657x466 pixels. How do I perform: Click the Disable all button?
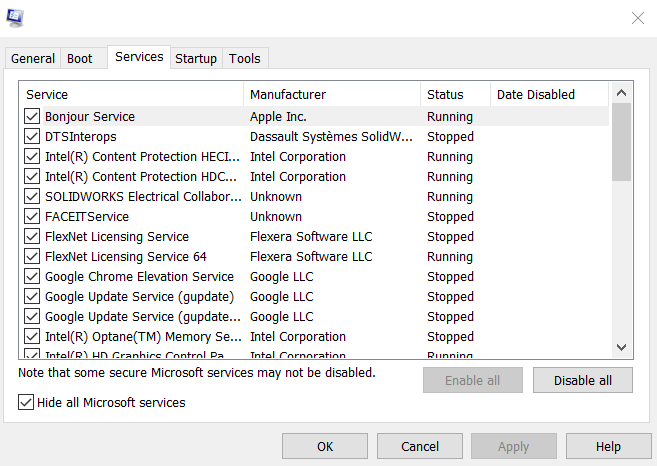583,380
